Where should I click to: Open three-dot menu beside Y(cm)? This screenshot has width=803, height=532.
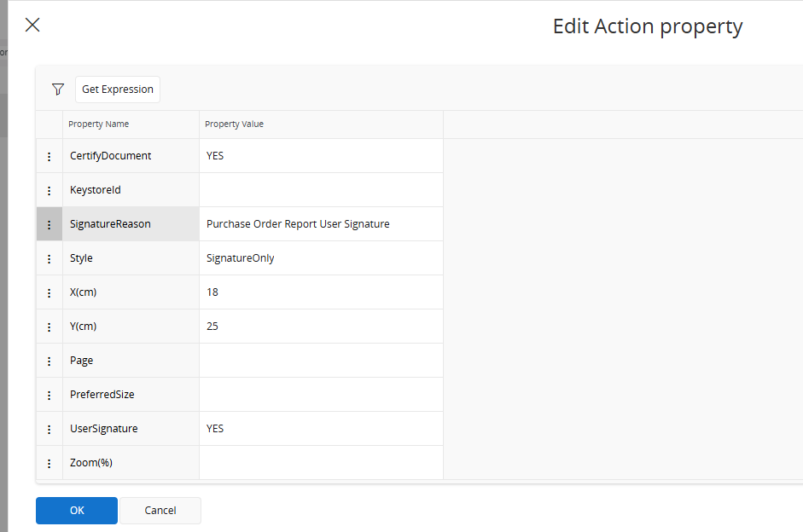49,327
